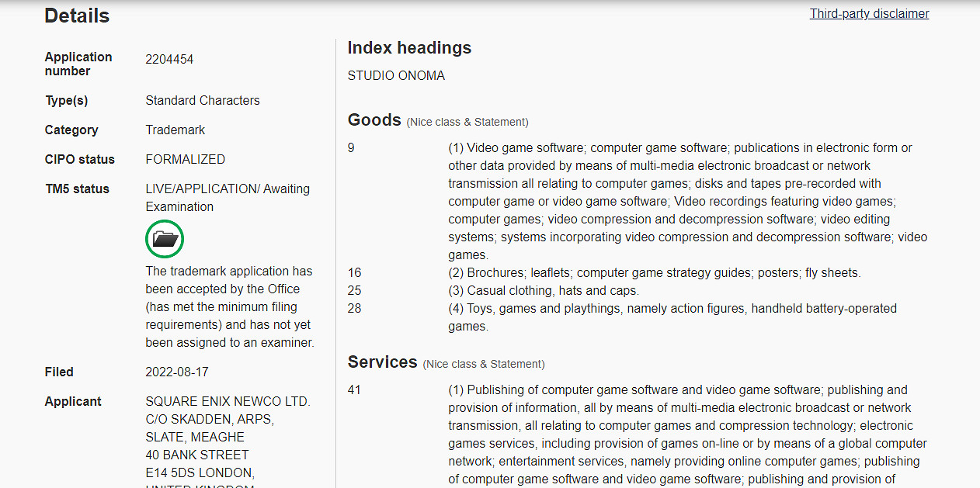This screenshot has width=980, height=488.
Task: Click the green open-folder TM5 status icon
Action: point(165,239)
